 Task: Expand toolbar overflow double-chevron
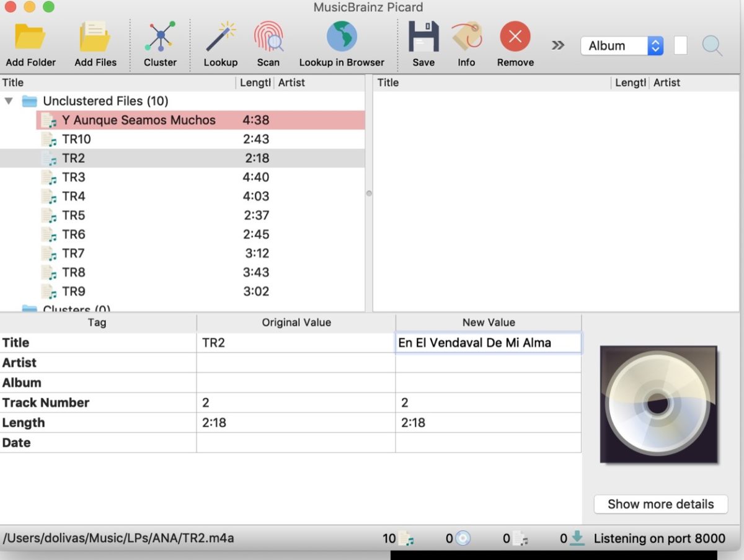[x=558, y=45]
